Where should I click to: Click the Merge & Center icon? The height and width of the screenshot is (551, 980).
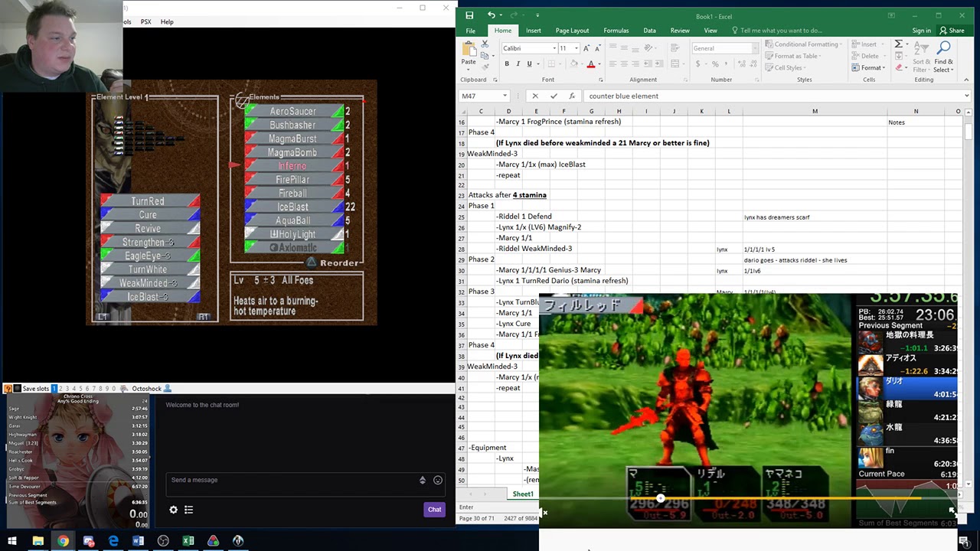pos(675,64)
